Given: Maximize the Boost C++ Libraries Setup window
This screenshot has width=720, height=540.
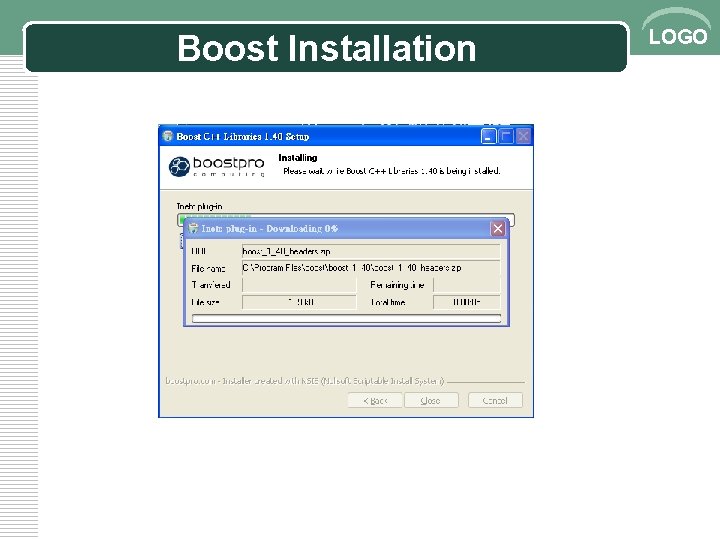Looking at the screenshot, I should (x=506, y=136).
